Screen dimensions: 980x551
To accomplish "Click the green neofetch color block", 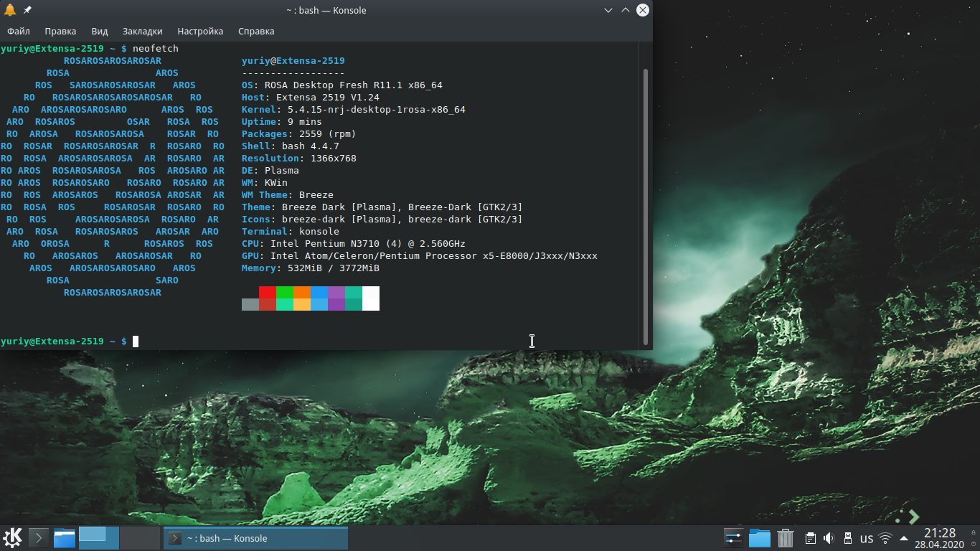I will 285,293.
